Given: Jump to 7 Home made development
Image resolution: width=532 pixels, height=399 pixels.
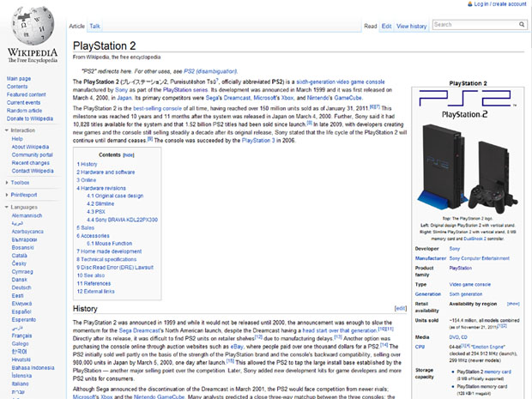Looking at the screenshot, I should [109, 251].
